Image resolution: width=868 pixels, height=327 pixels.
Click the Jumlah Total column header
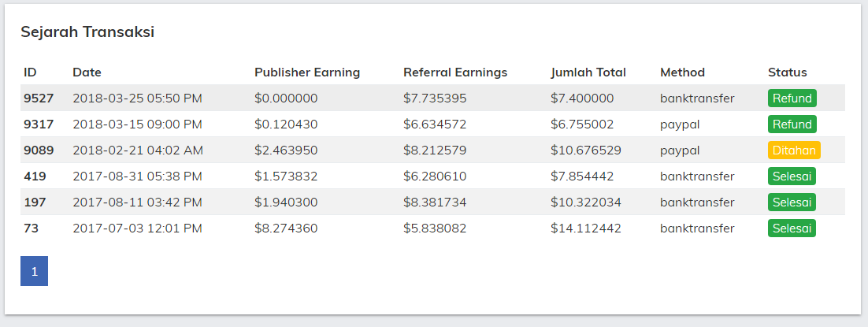click(588, 72)
